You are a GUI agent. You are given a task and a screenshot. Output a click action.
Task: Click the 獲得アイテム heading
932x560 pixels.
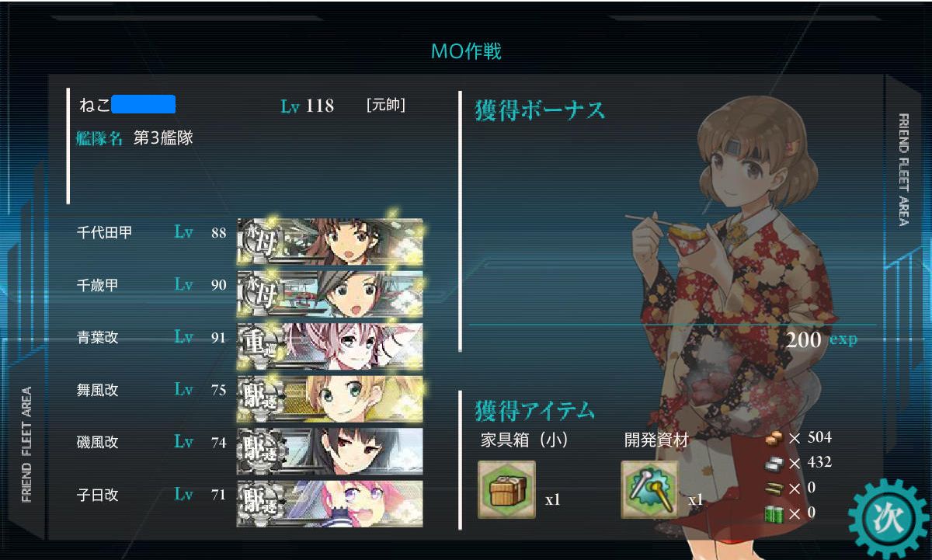(535, 409)
